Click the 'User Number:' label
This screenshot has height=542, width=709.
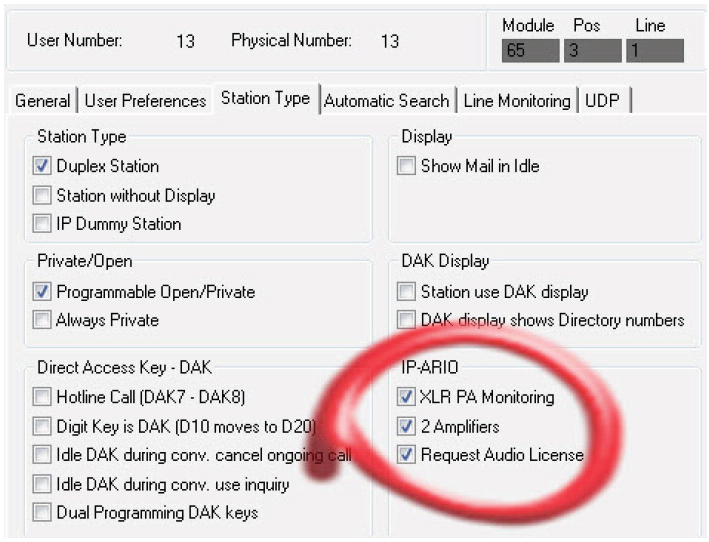[75, 40]
